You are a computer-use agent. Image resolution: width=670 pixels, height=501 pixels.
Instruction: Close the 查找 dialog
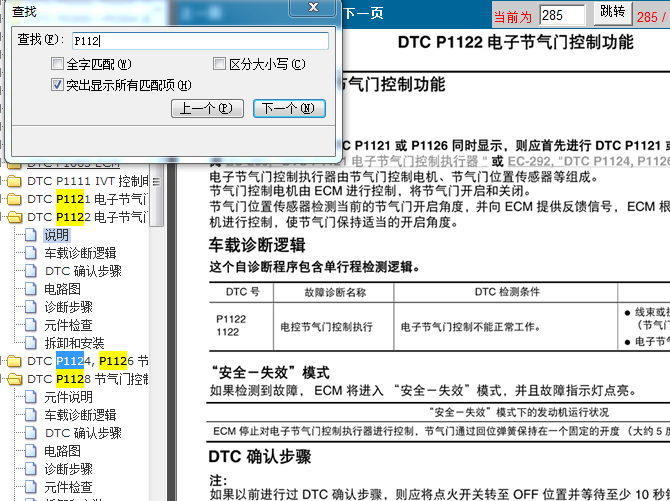(x=313, y=7)
